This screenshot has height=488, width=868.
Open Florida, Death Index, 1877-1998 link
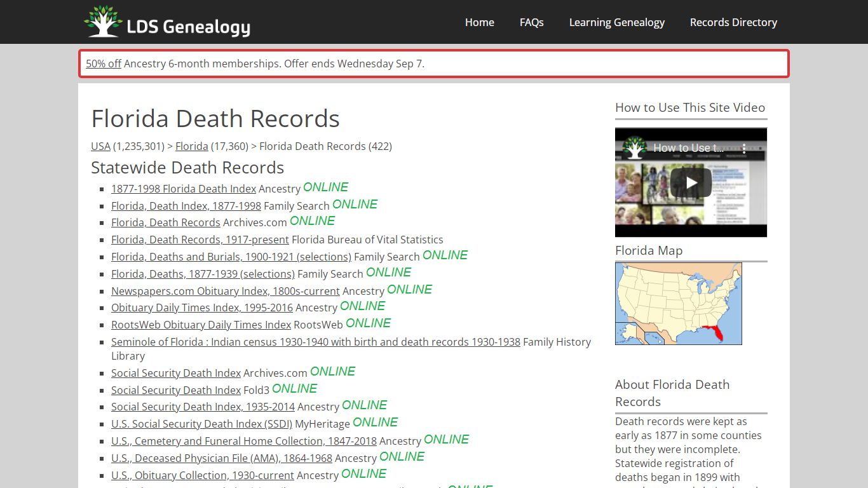tap(186, 206)
